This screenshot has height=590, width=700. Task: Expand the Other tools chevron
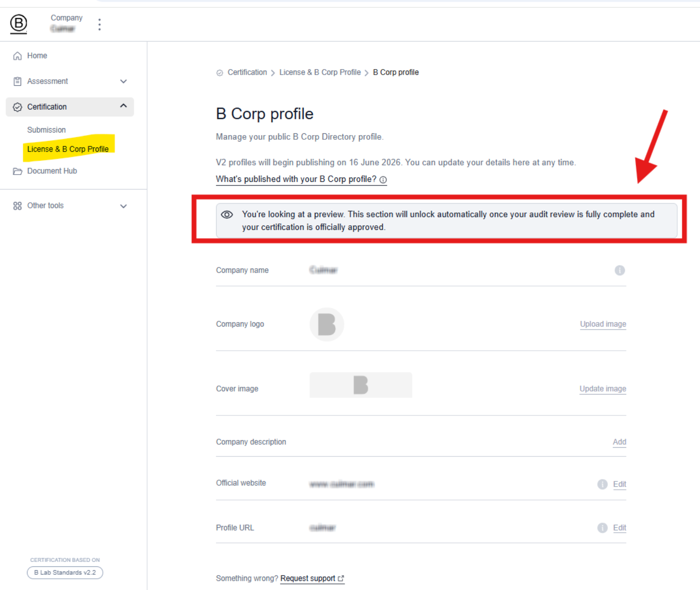[124, 206]
